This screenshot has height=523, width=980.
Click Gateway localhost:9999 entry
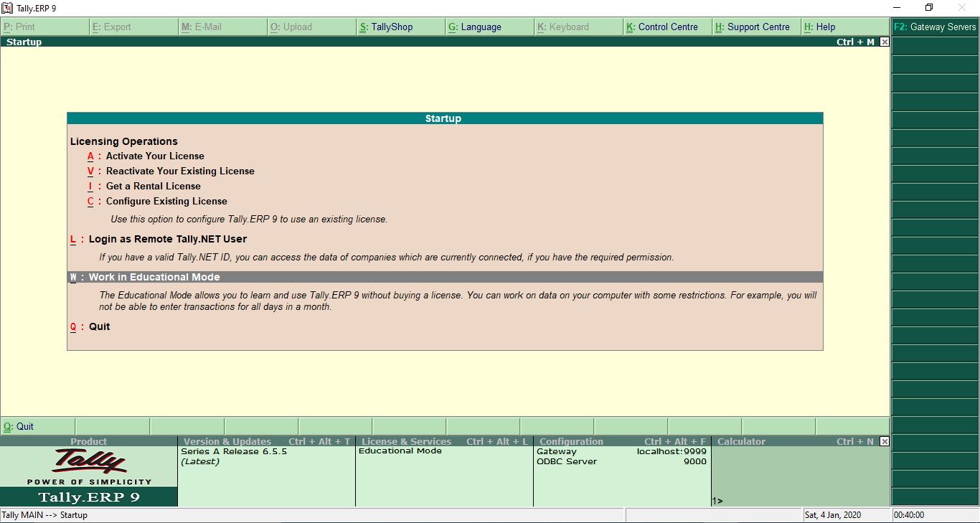[621, 451]
